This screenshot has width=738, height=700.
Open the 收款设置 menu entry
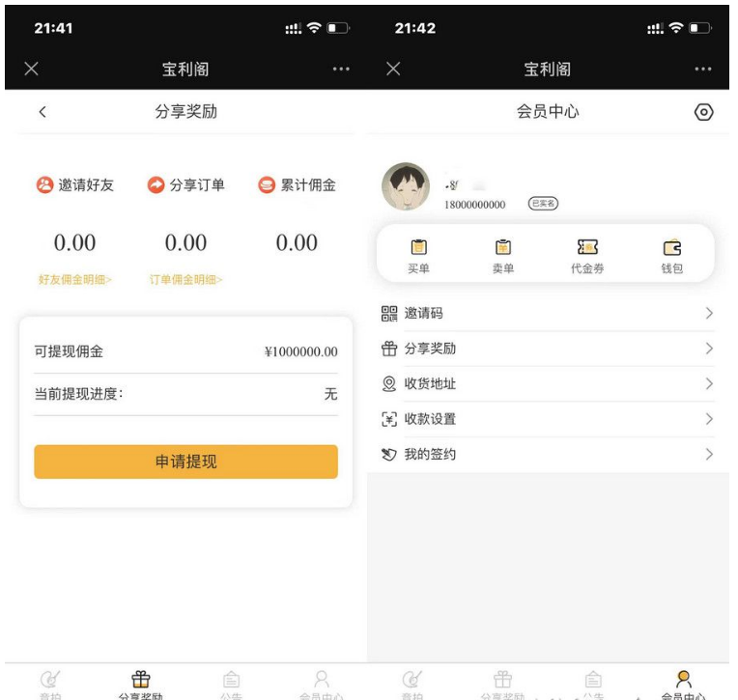[430, 419]
